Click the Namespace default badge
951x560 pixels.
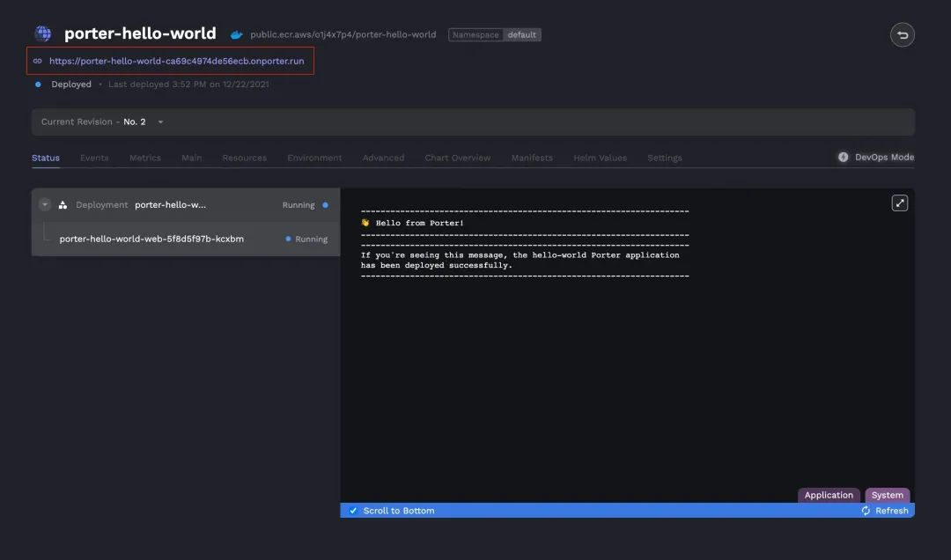pyautogui.click(x=494, y=34)
